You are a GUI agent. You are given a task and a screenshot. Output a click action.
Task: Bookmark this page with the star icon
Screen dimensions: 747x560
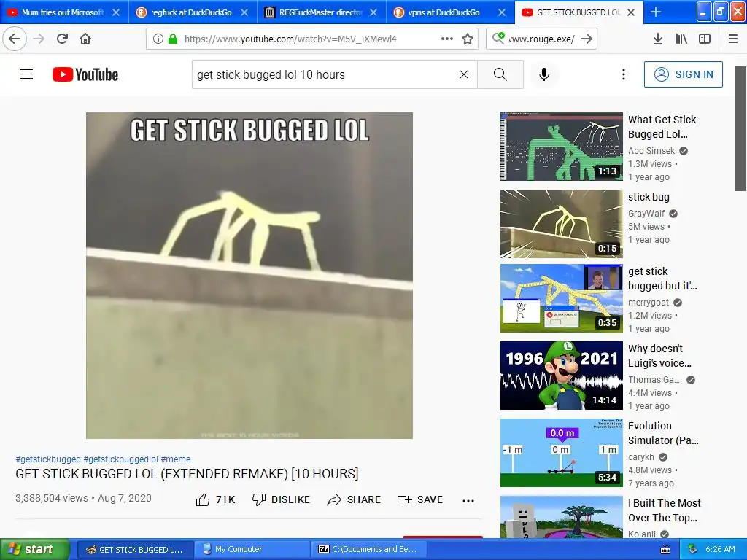point(468,39)
